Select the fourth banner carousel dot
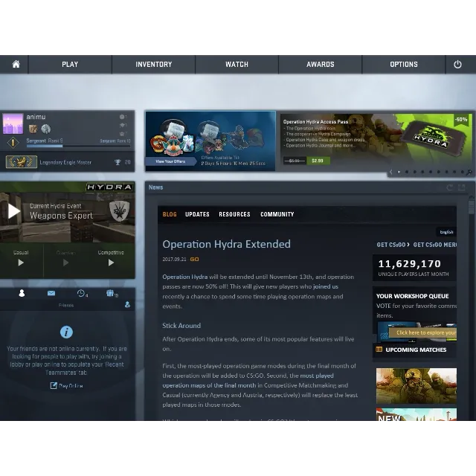 (422, 172)
